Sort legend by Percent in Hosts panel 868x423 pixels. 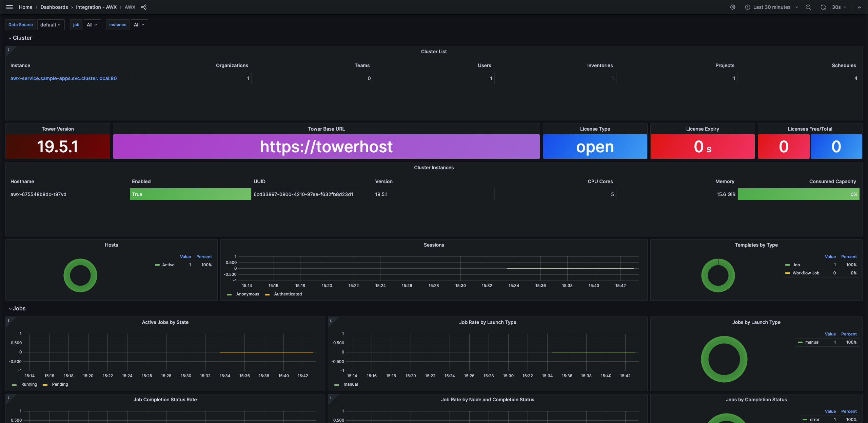pos(204,257)
